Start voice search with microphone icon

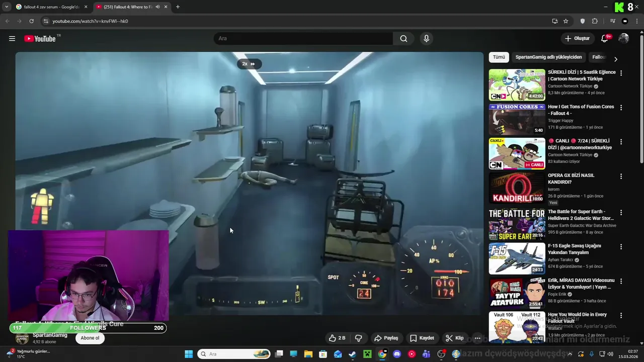coord(426,39)
